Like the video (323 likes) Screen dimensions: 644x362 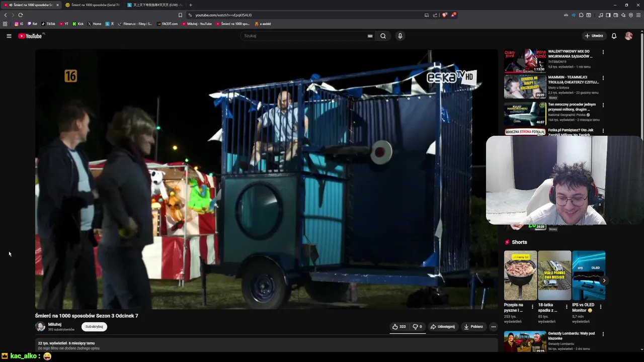(399, 326)
